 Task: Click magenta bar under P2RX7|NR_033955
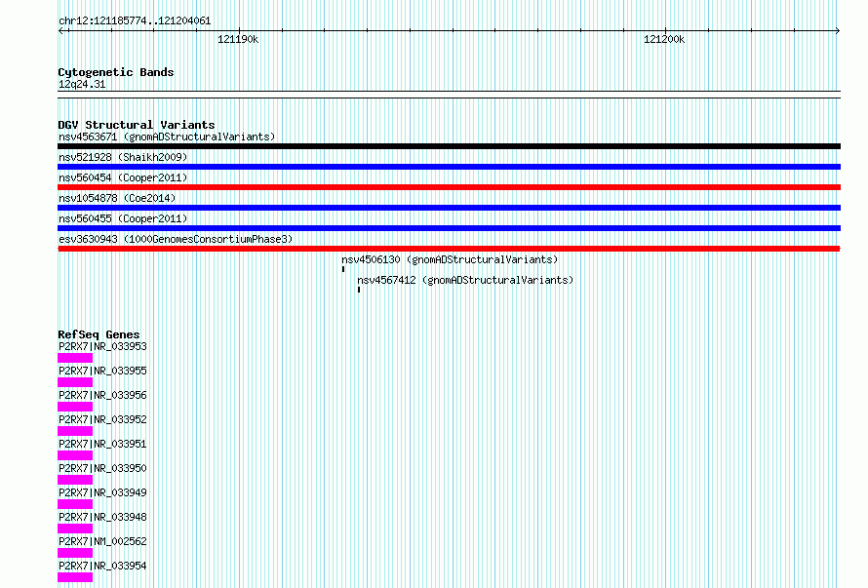(75, 382)
